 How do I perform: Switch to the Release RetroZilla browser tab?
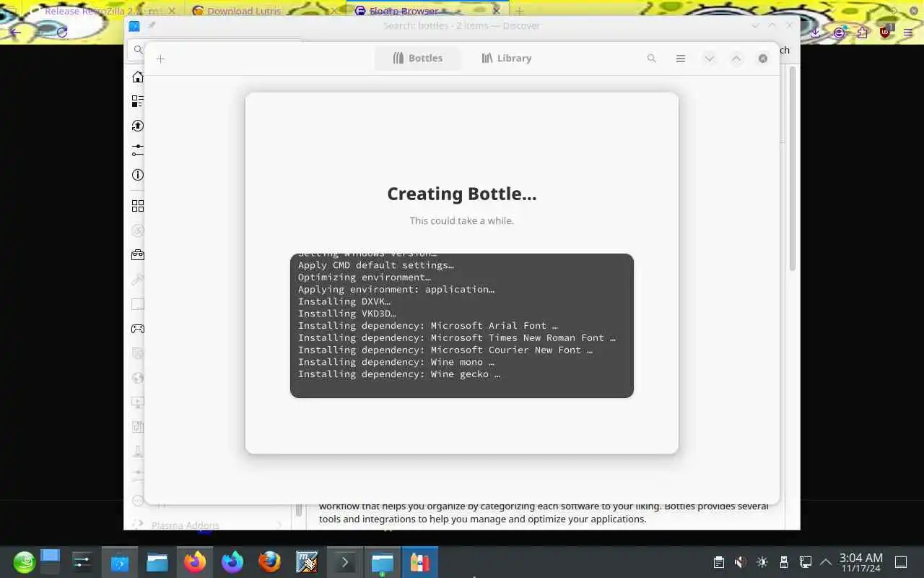[x=101, y=11]
